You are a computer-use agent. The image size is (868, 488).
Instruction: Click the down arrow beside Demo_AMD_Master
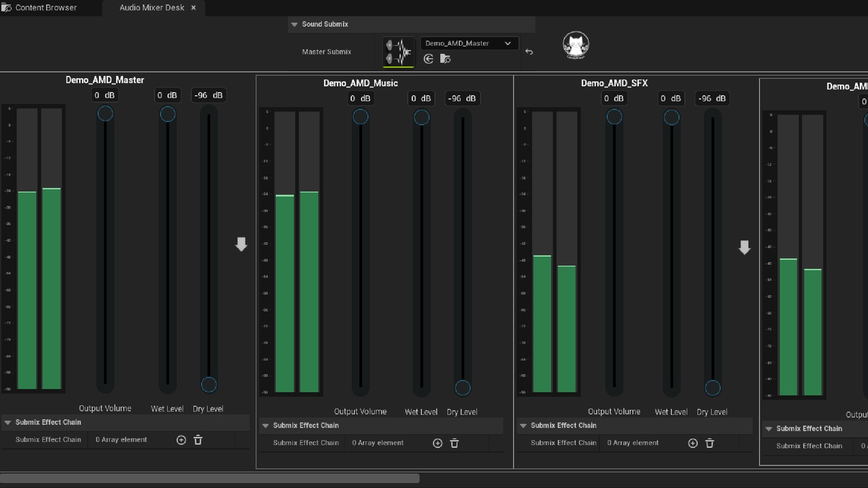241,244
